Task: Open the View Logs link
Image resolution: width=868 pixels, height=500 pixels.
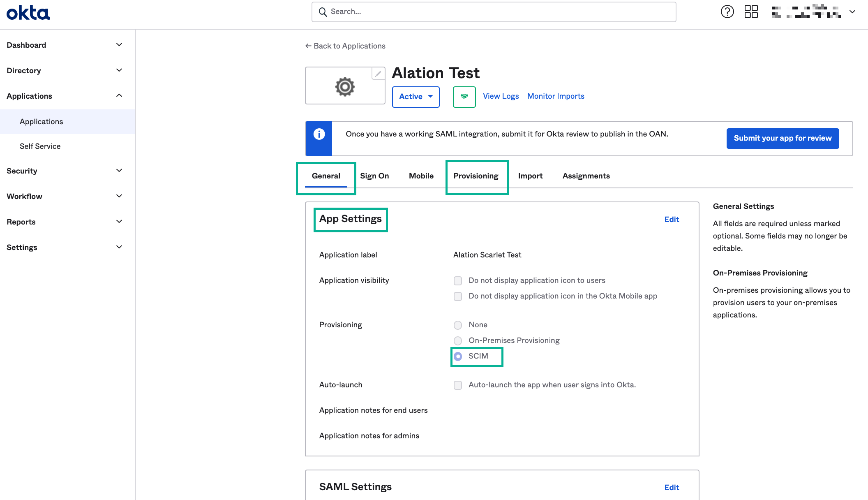Action: 501,96
